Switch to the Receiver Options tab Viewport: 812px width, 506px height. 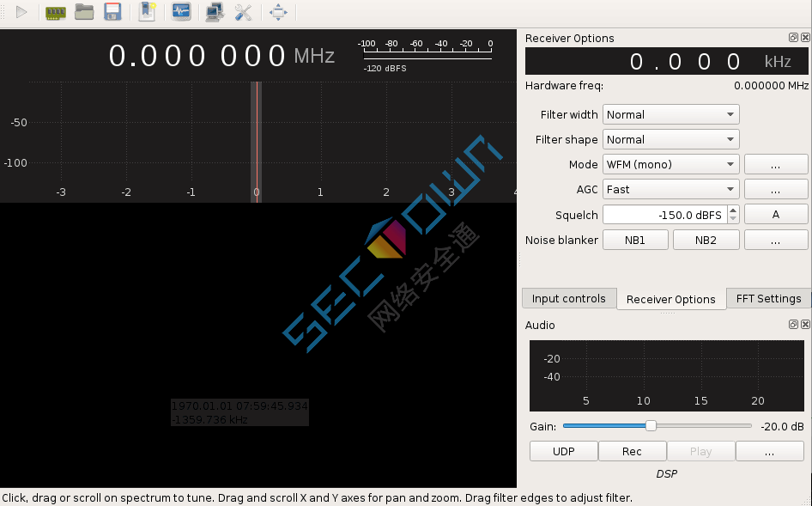coord(670,299)
